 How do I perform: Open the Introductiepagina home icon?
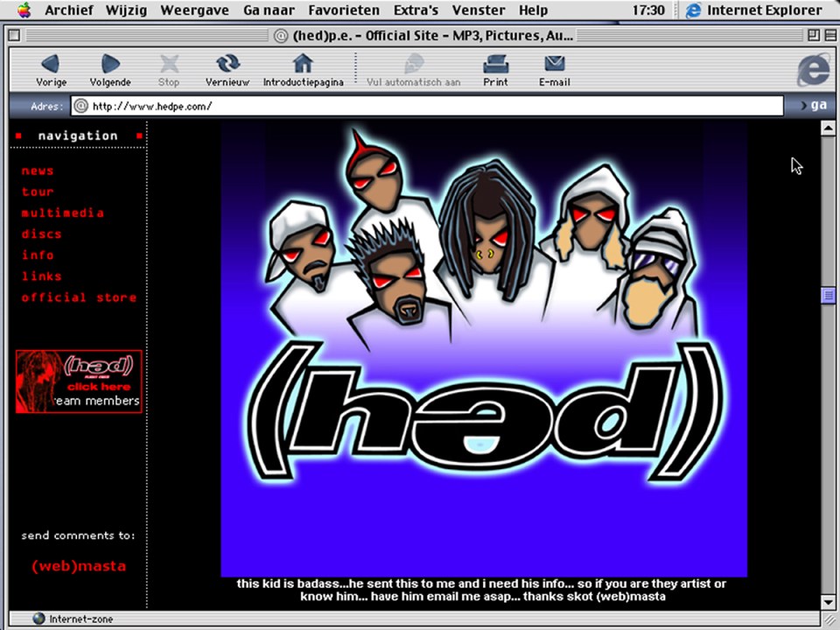coord(303,64)
